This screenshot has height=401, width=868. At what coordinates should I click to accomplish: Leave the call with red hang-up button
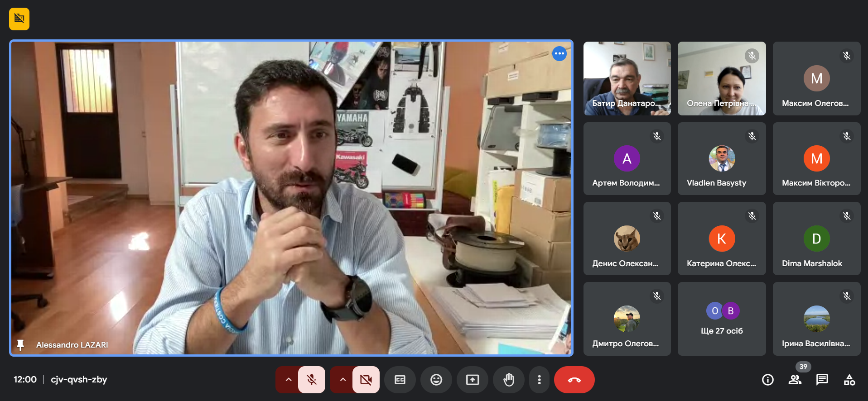click(574, 380)
